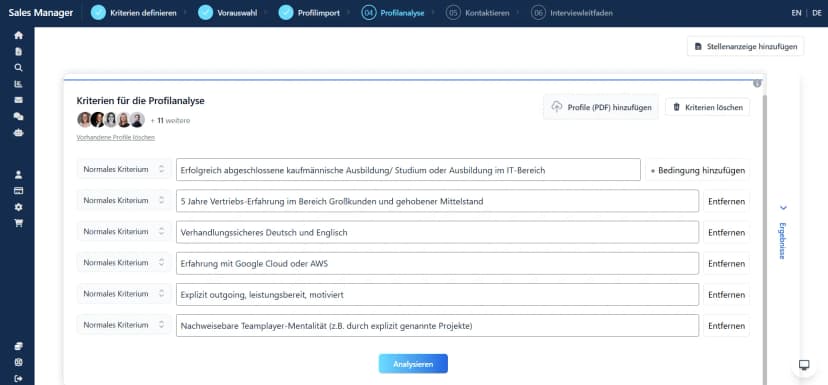Edit the Nachweisbare Teamplayer-Mentalität field

pyautogui.click(x=437, y=326)
